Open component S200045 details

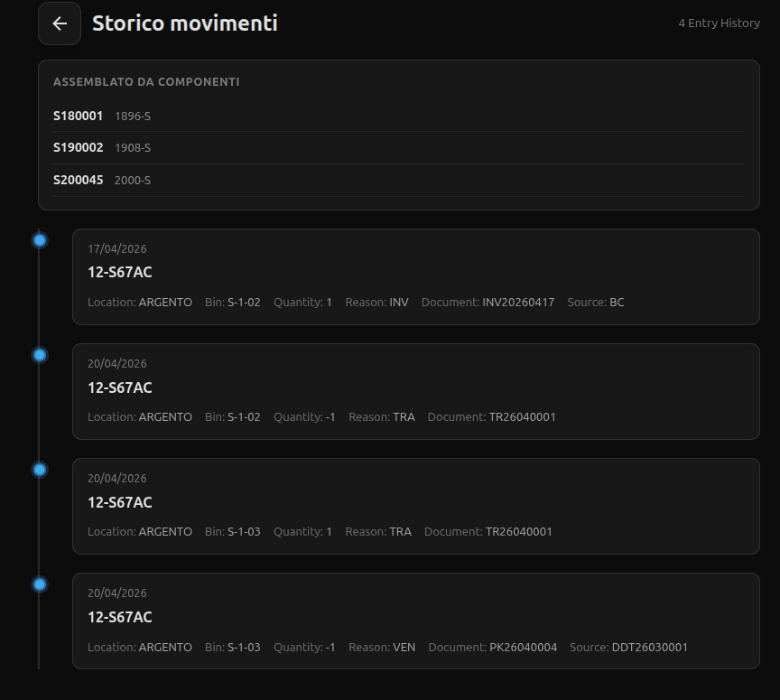pos(78,180)
